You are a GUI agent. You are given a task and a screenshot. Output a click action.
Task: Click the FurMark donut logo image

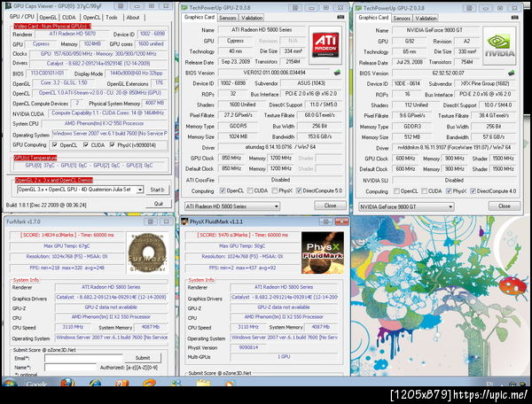[147, 252]
